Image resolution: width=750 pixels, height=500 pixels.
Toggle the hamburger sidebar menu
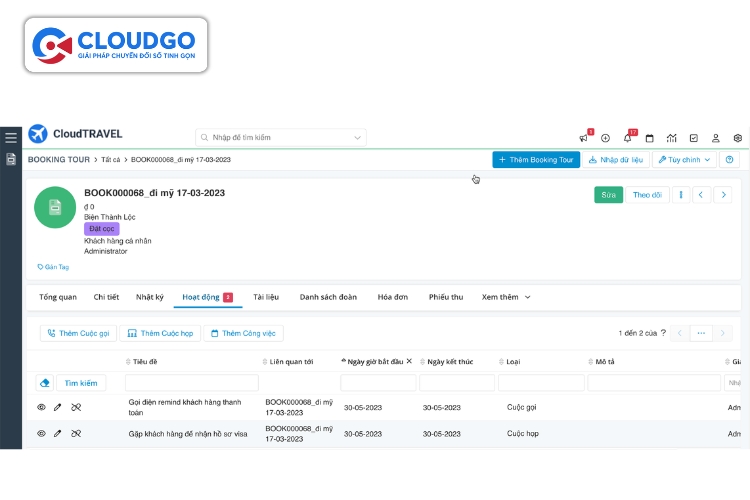[x=11, y=138]
